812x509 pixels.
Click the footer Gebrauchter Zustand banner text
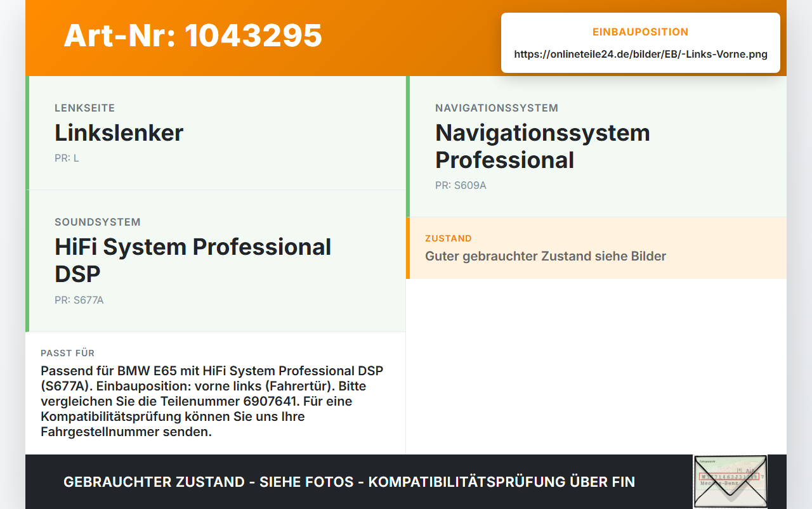349,482
